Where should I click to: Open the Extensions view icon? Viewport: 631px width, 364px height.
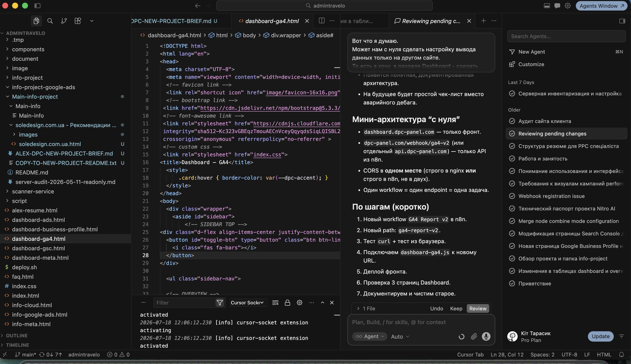coord(78,21)
